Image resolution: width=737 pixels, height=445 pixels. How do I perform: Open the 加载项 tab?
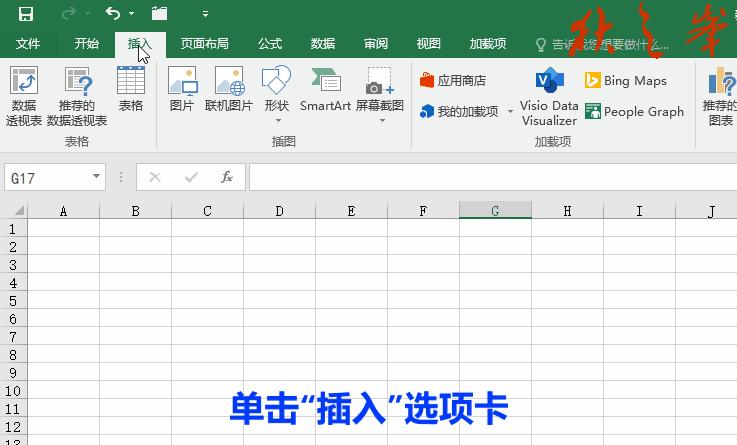[487, 44]
